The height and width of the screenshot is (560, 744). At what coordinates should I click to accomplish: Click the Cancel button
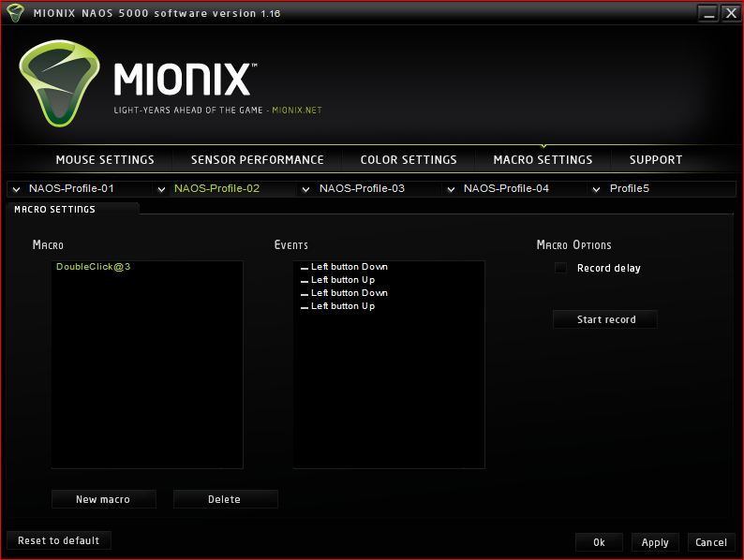point(711,542)
